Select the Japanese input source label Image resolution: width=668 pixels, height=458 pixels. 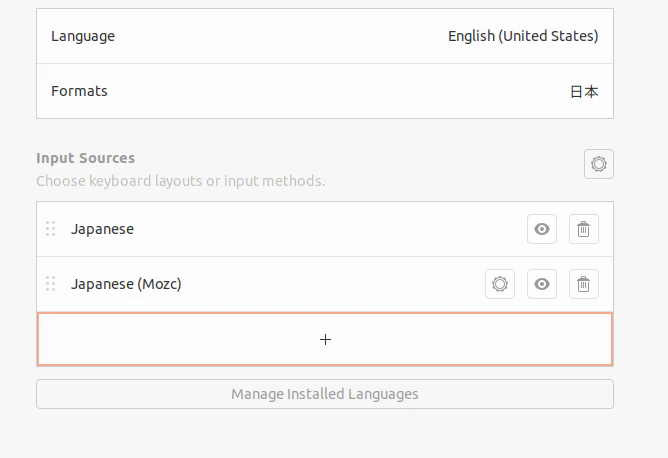(102, 229)
